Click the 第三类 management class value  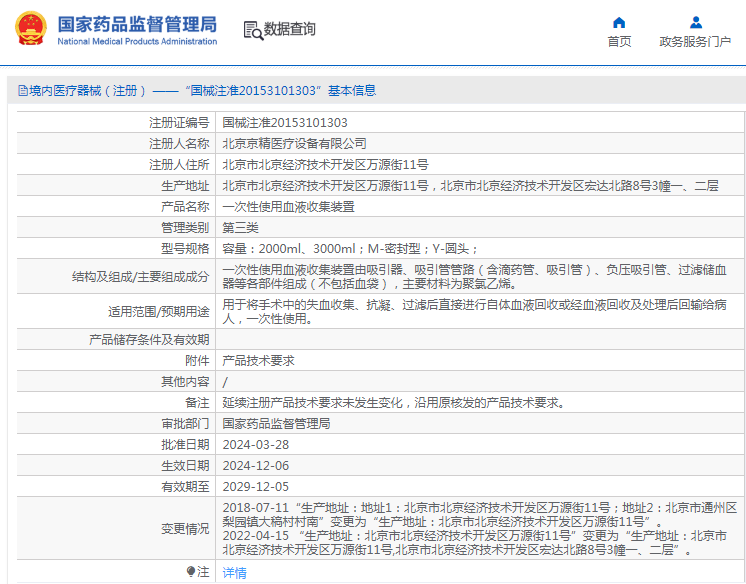click(x=240, y=228)
